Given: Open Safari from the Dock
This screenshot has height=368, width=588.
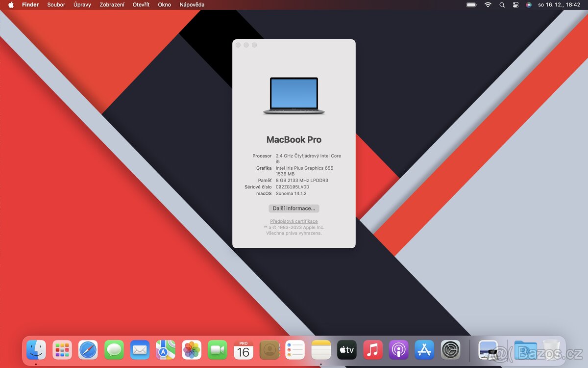Looking at the screenshot, I should coord(88,350).
